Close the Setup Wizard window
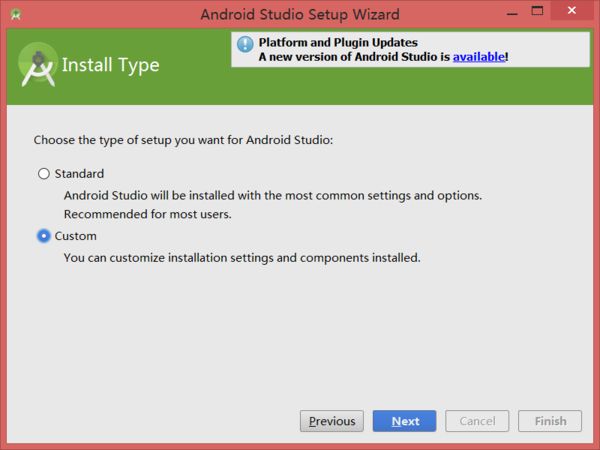 click(572, 10)
